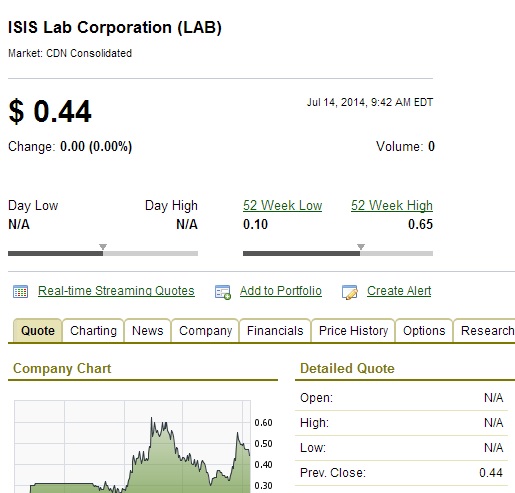Open the 52 Week Low link

(x=282, y=205)
